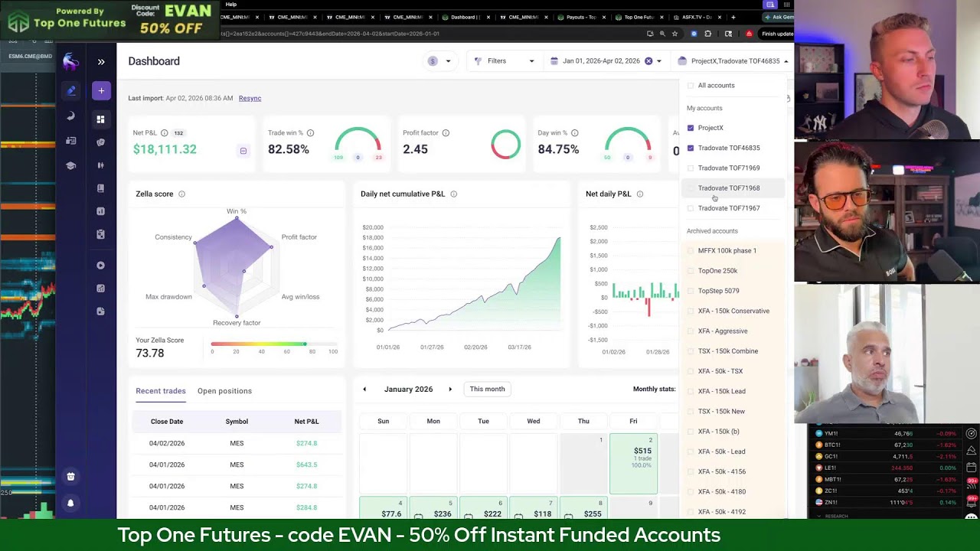980x551 pixels.
Task: Show info for Trade win %
Action: click(x=310, y=133)
